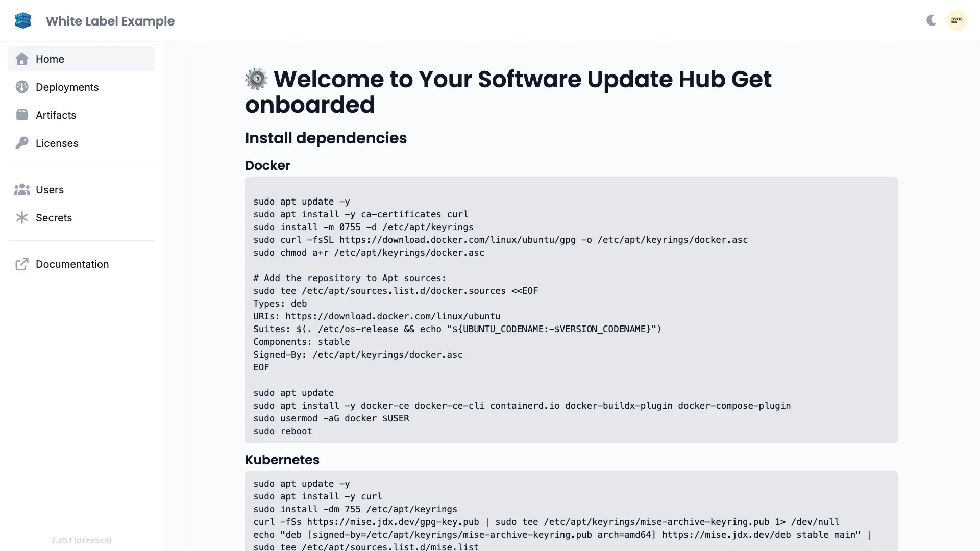The height and width of the screenshot is (551, 980).
Task: Open the user avatar menu
Action: click(x=957, y=20)
